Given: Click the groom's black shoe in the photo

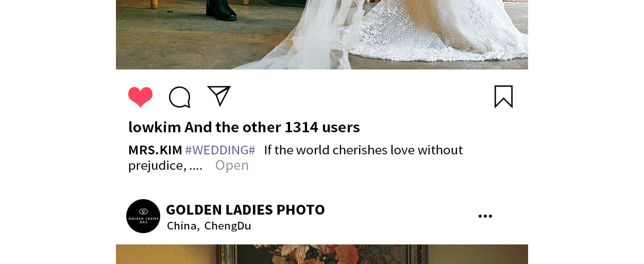Looking at the screenshot, I should click(222, 10).
